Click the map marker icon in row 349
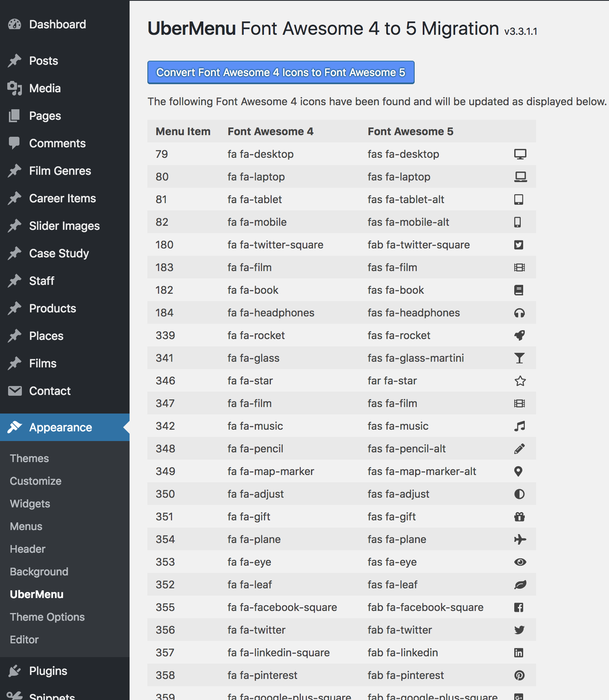The image size is (609, 700). tap(518, 471)
